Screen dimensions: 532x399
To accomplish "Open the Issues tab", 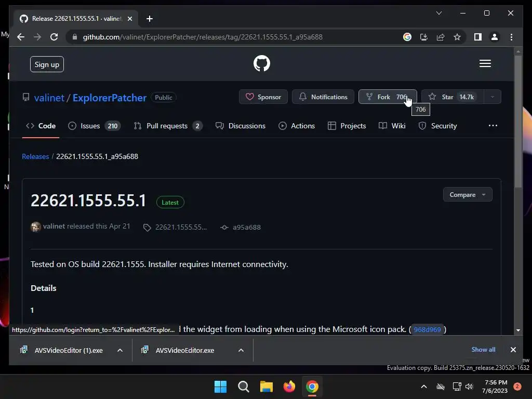I will click(x=94, y=126).
